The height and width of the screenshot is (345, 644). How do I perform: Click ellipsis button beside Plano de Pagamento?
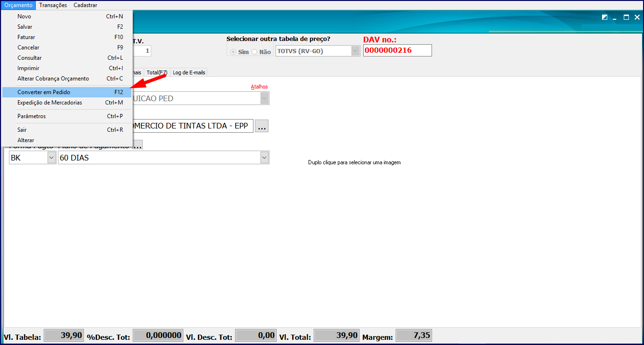click(137, 145)
